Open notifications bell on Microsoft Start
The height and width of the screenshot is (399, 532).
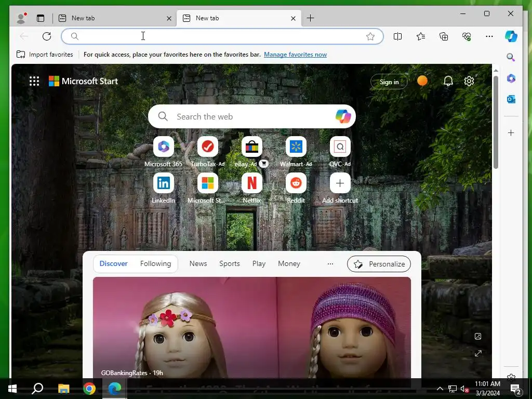tap(448, 81)
